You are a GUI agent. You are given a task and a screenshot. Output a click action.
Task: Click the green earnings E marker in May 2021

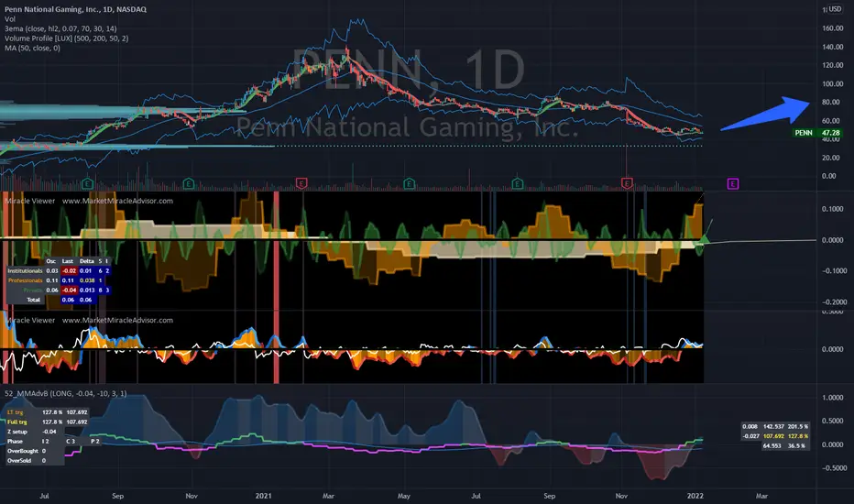tap(409, 183)
